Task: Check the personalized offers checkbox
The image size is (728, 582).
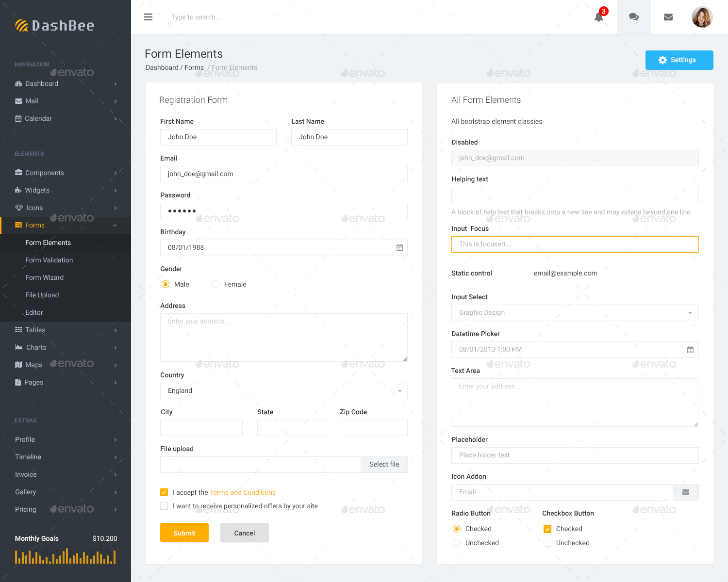Action: pyautogui.click(x=164, y=506)
